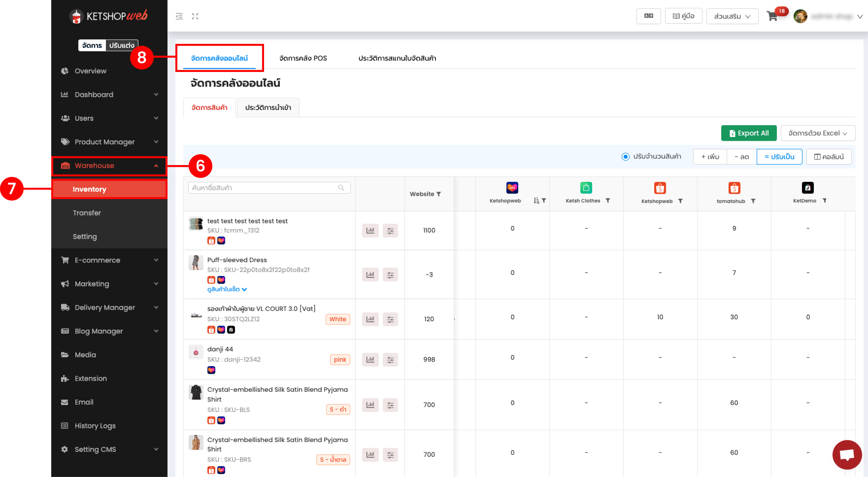The height and width of the screenshot is (477, 868).
Task: Expand the E-commerce menu
Action: coord(109,260)
